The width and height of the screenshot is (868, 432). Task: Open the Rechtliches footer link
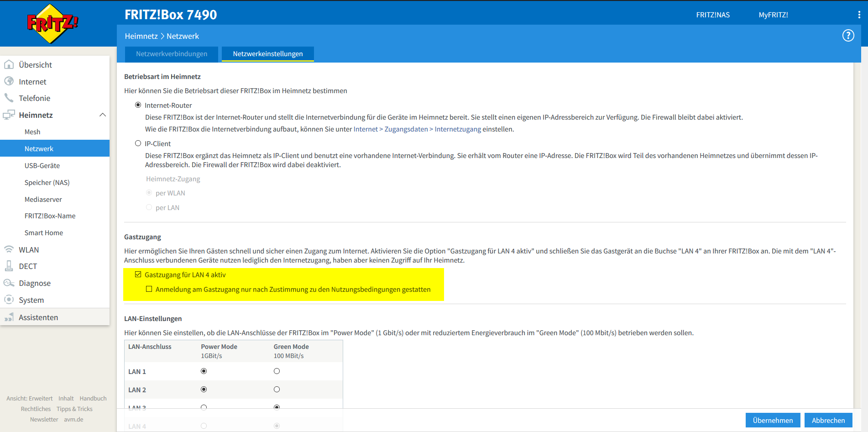[36, 409]
